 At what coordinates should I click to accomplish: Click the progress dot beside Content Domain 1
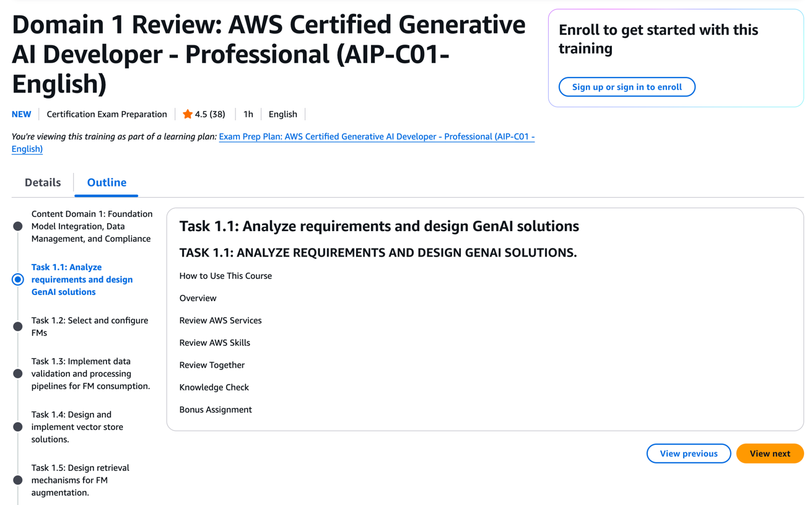point(17,226)
